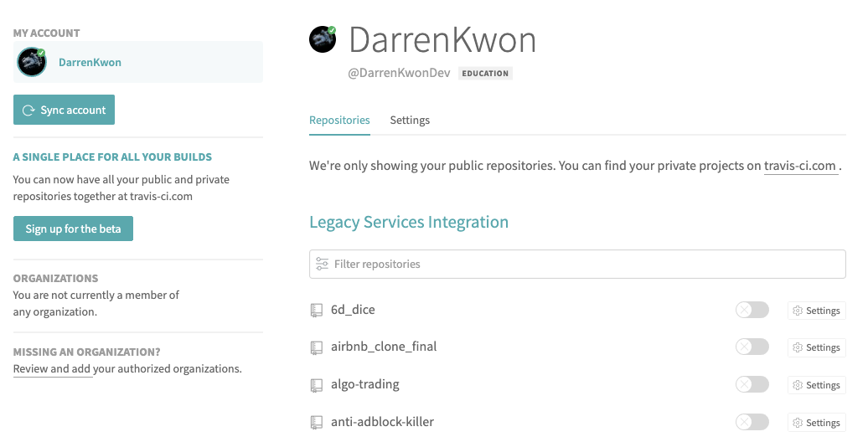Open Settings for airbnb_clone_final repository
The image size is (868, 442).
point(817,347)
